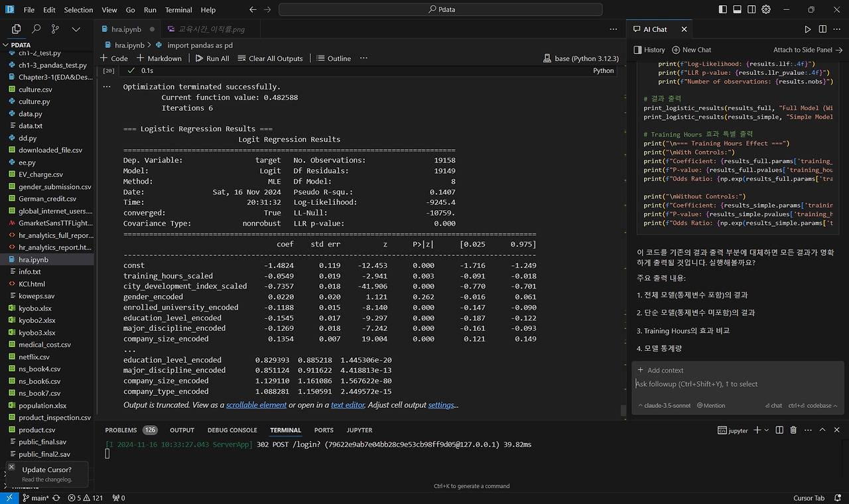
Task: Toggle the primary sidebar layout button
Action: click(x=723, y=10)
